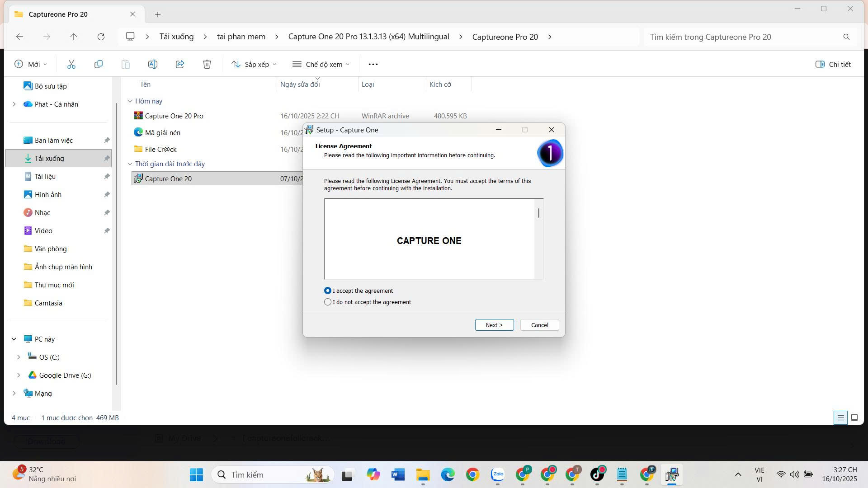Click the license agreement scrollbar thumb
The width and height of the screenshot is (868, 488).
click(x=538, y=213)
